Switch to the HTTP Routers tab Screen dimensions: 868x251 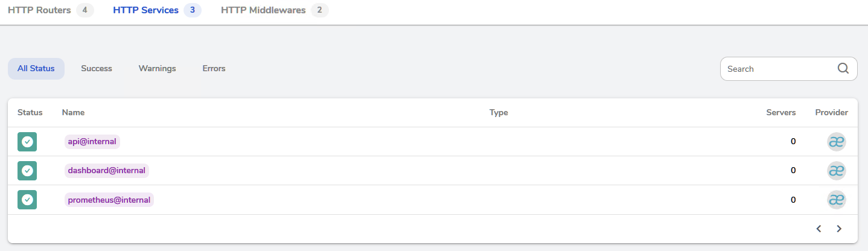pyautogui.click(x=51, y=10)
